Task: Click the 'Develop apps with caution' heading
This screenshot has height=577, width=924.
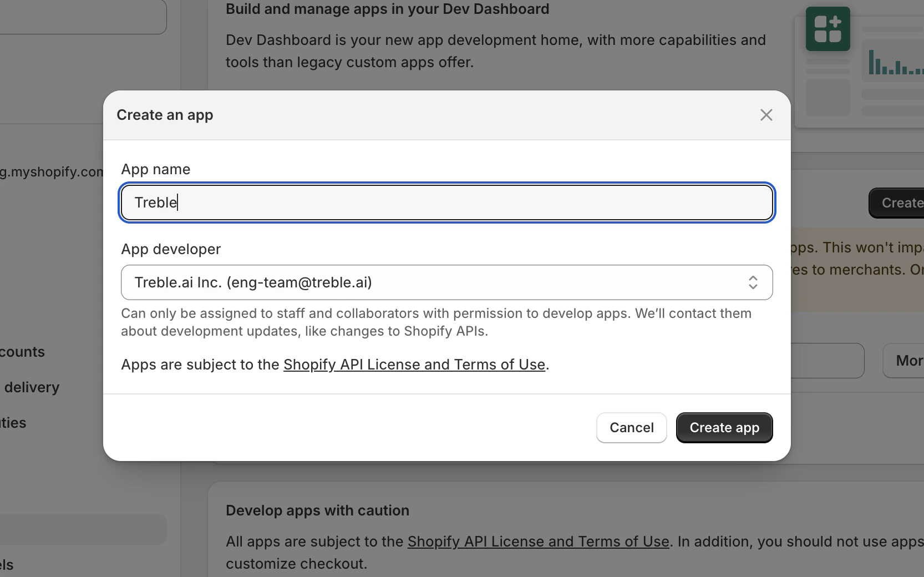Action: [317, 510]
